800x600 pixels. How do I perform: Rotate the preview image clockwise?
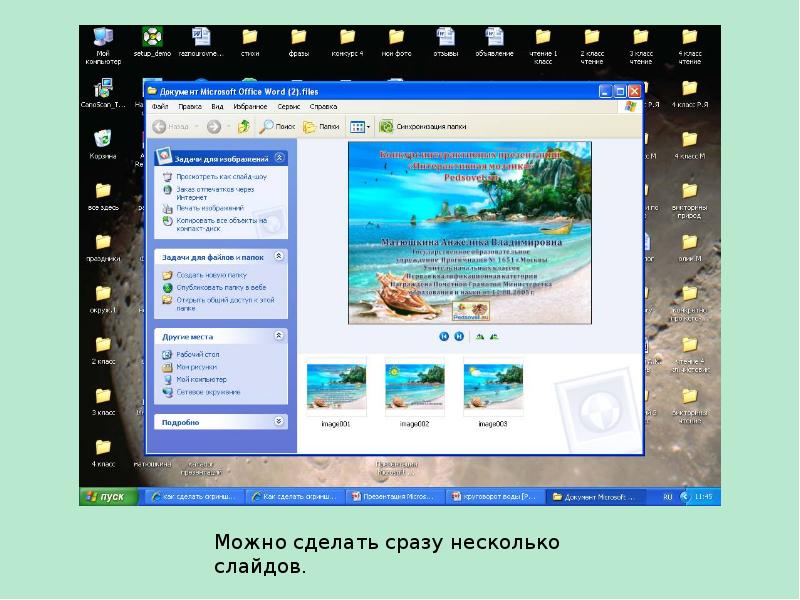point(479,337)
